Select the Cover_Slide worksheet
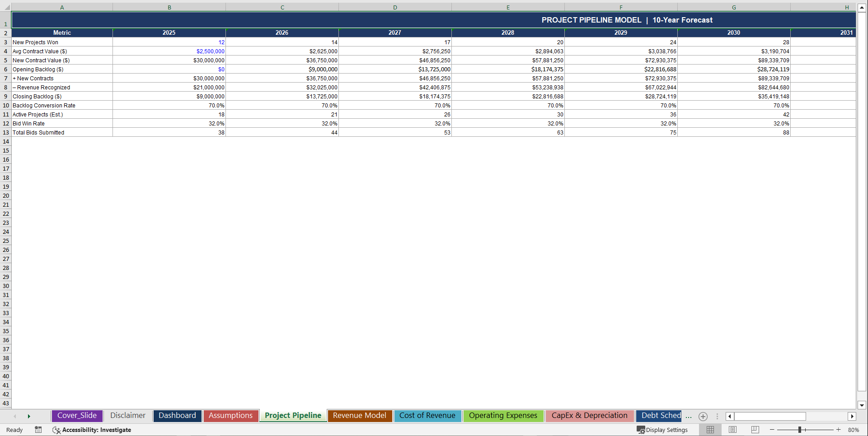The image size is (868, 436). [77, 416]
